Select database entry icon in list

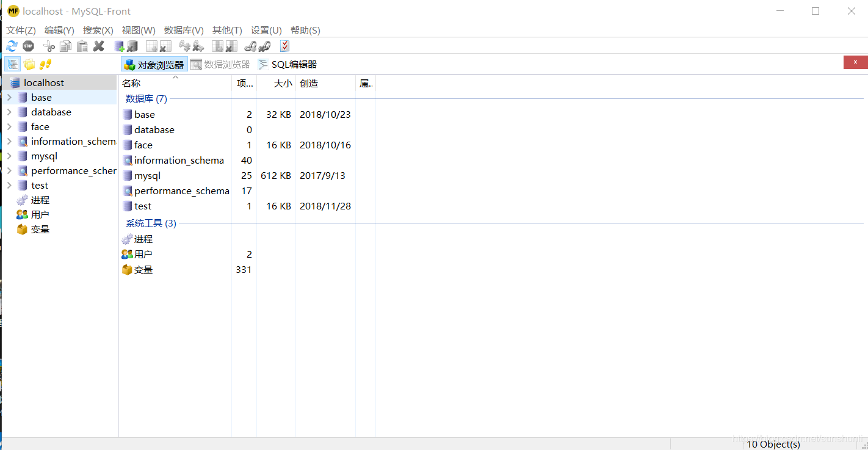128,129
